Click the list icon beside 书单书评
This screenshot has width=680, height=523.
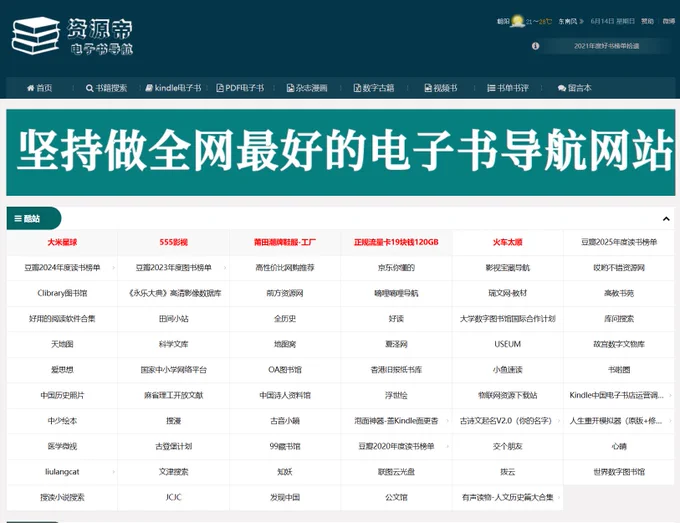[491, 88]
